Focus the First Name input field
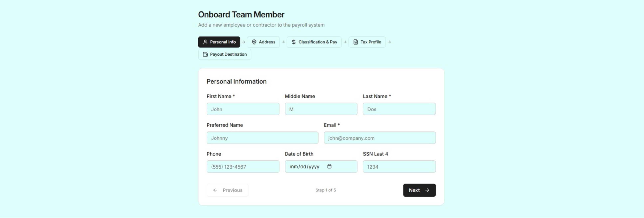Screen dimensions: 644x218 pyautogui.click(x=243, y=109)
